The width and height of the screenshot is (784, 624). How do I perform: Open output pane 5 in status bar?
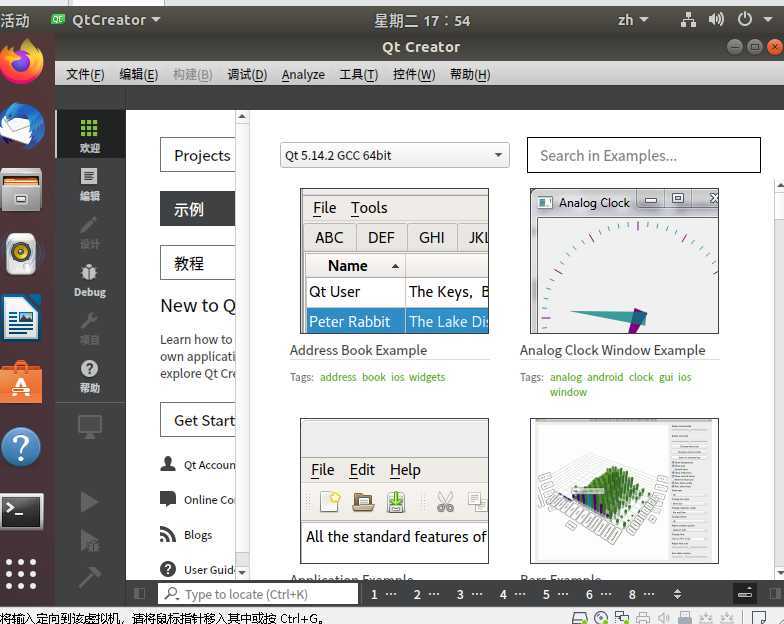[x=555, y=594]
